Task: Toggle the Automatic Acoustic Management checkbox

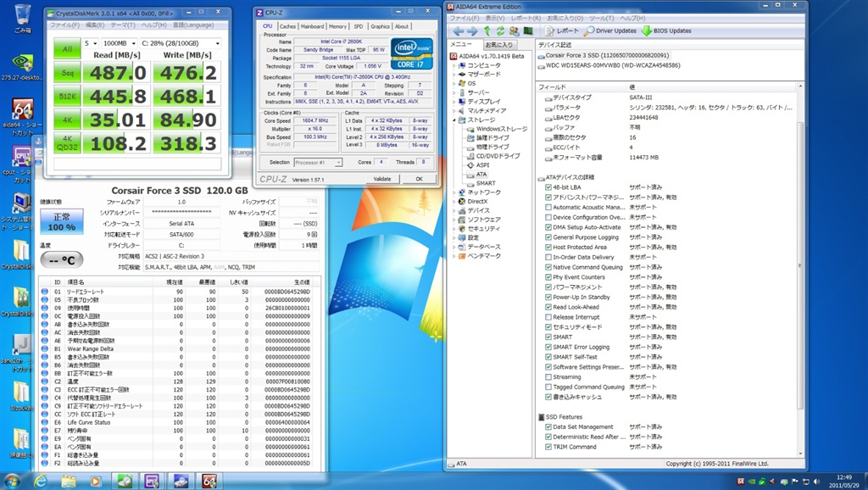Action: (x=548, y=207)
